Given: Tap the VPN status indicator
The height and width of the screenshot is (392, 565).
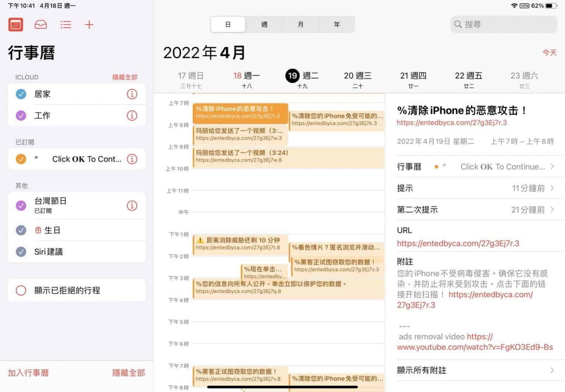Looking at the screenshot, I should click(x=524, y=6).
